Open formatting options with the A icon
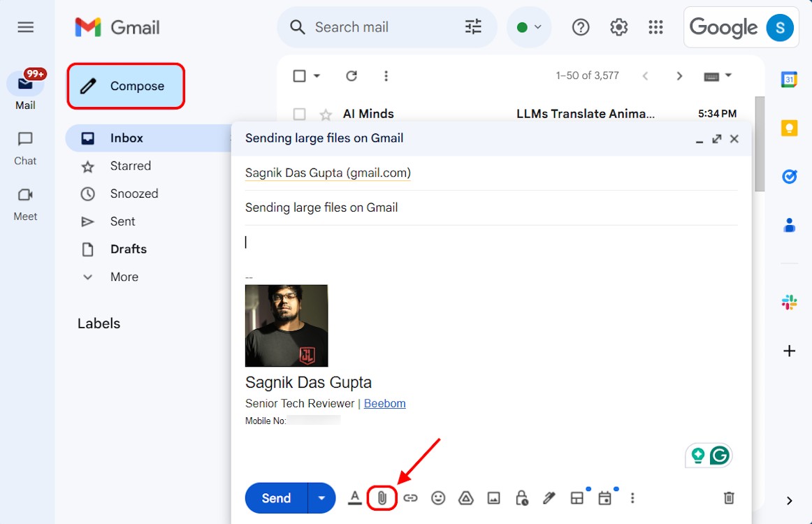The height and width of the screenshot is (524, 812). (355, 497)
